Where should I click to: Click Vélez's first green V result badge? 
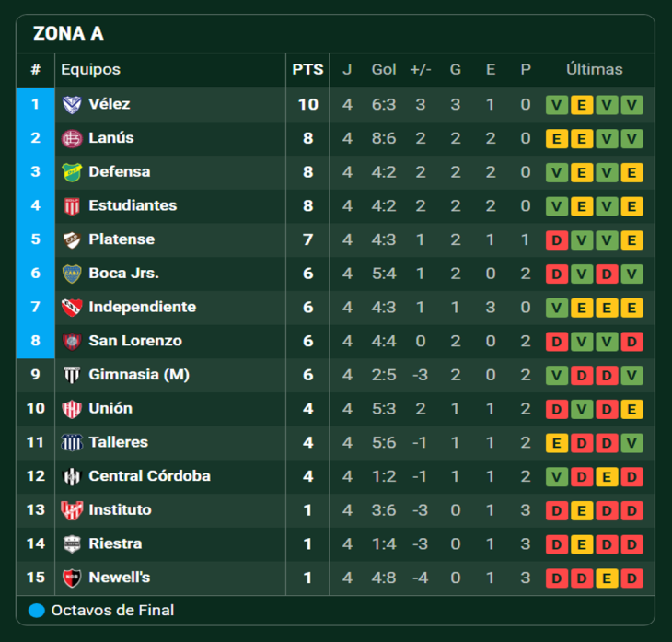click(556, 105)
